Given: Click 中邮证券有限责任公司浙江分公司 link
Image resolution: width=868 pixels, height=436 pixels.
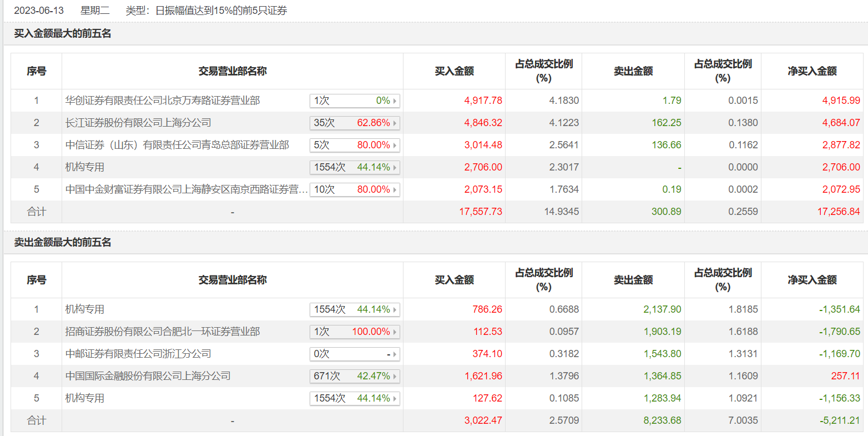Looking at the screenshot, I should pyautogui.click(x=138, y=354).
